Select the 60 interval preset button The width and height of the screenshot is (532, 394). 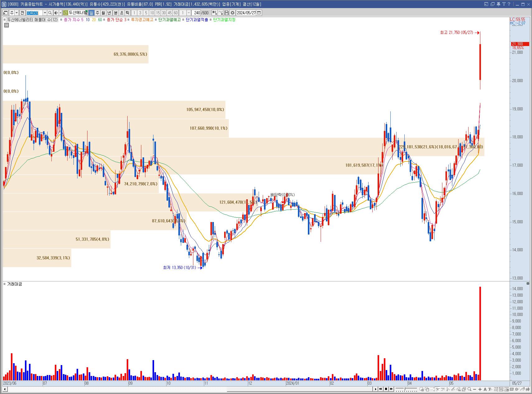click(176, 13)
